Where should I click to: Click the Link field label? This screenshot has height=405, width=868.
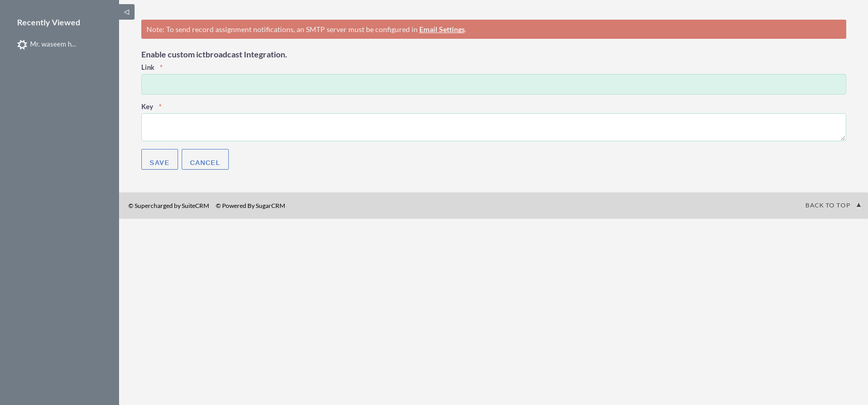[x=148, y=67]
